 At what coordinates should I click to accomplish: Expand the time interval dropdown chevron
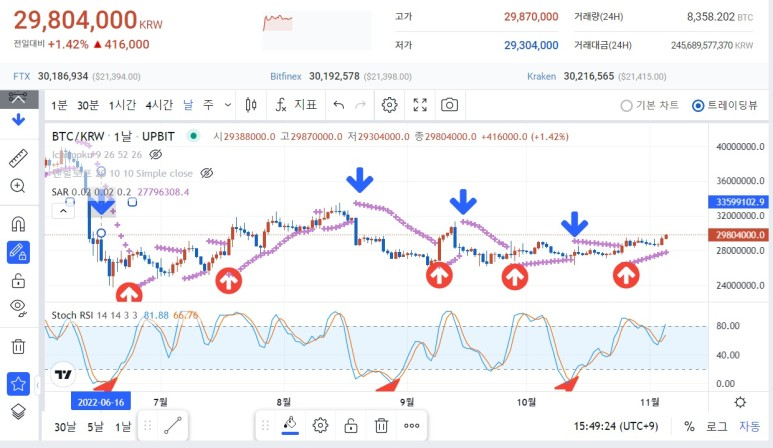pos(230,105)
